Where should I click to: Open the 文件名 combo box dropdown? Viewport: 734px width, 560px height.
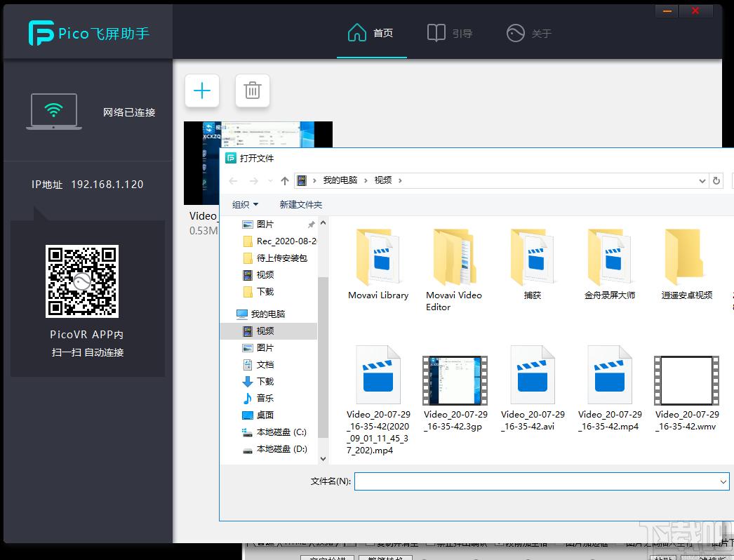point(723,481)
